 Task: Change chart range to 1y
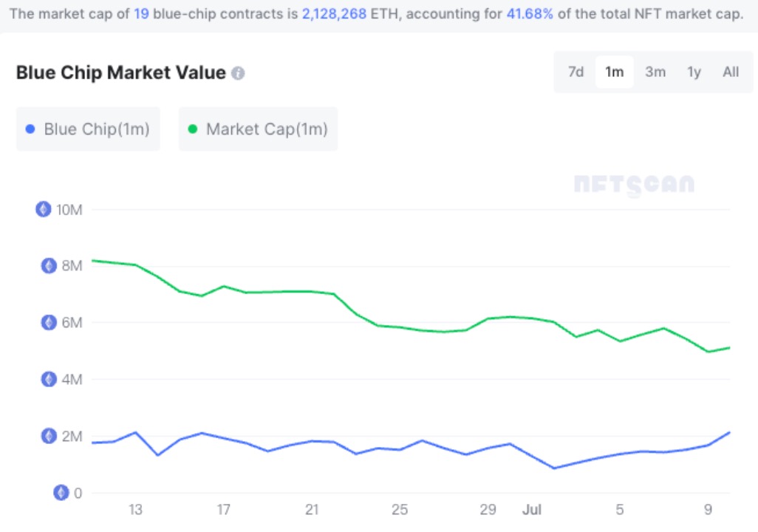click(694, 72)
